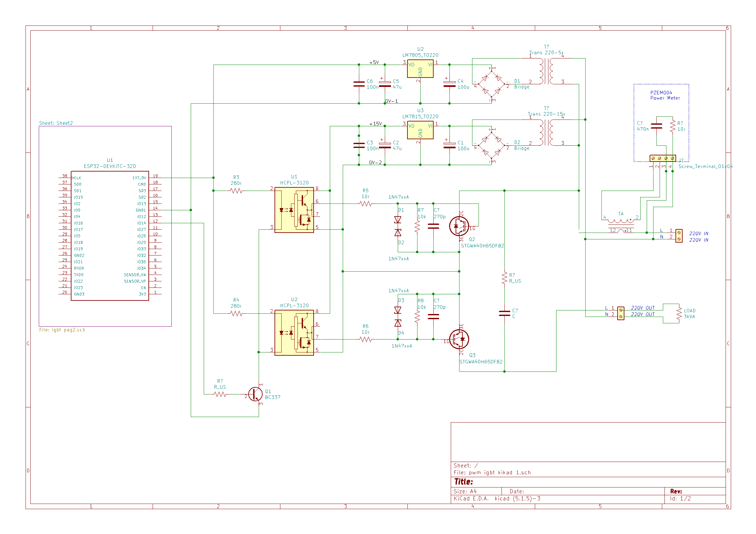The width and height of the screenshot is (756, 534).
Task: Click the R5 10r resistor
Action: 365,204
